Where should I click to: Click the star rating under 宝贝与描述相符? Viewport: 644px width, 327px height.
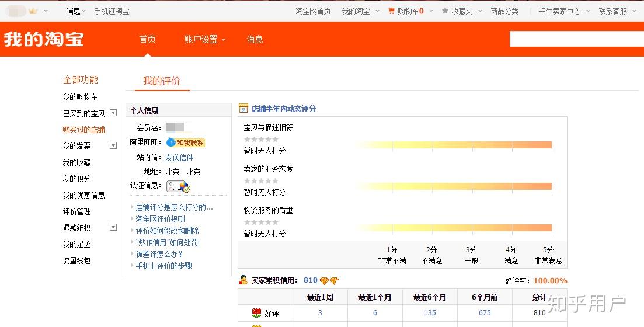pyautogui.click(x=261, y=139)
